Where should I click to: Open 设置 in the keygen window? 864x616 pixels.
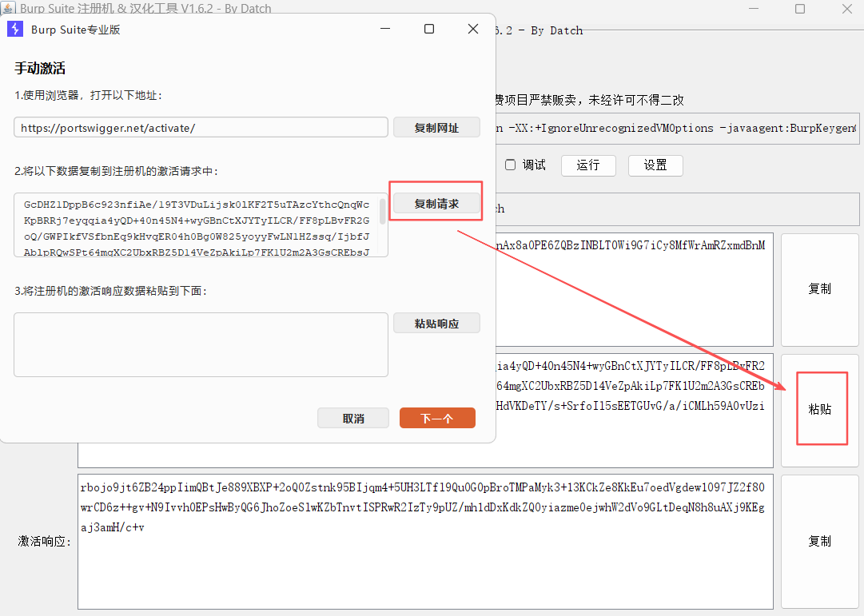tap(655, 165)
